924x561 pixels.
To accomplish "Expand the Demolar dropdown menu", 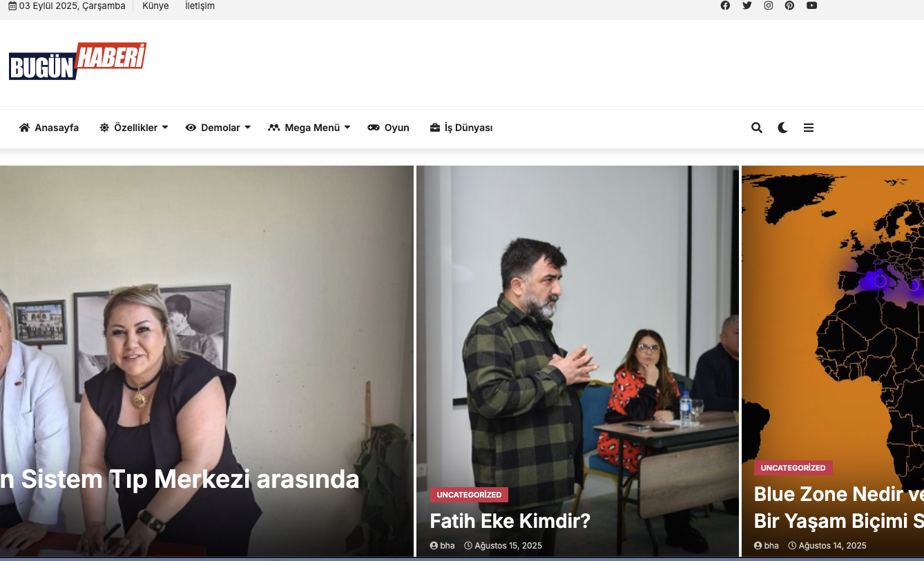I will 218,128.
